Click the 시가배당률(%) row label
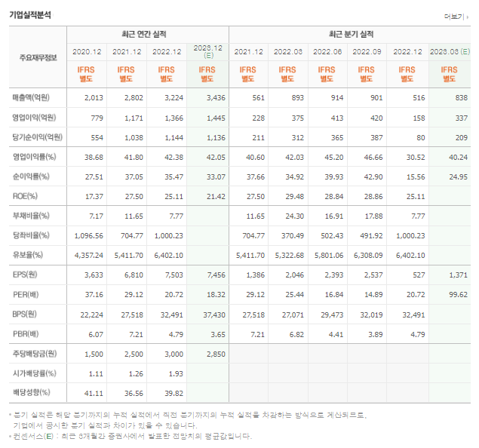Screen dimensions: 479x448 [x=34, y=373]
